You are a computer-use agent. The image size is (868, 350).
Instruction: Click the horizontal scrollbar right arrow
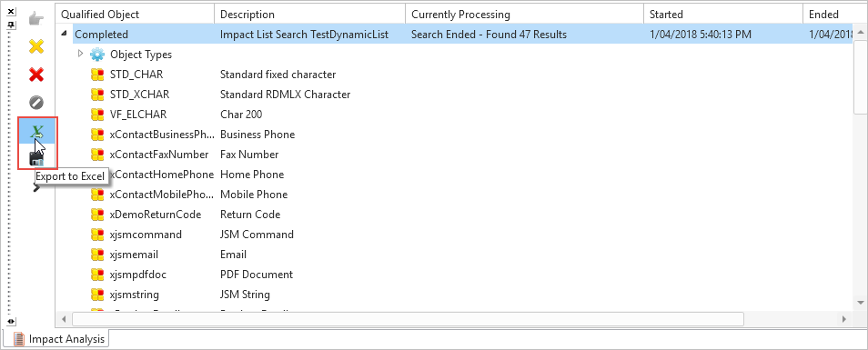pos(843,319)
